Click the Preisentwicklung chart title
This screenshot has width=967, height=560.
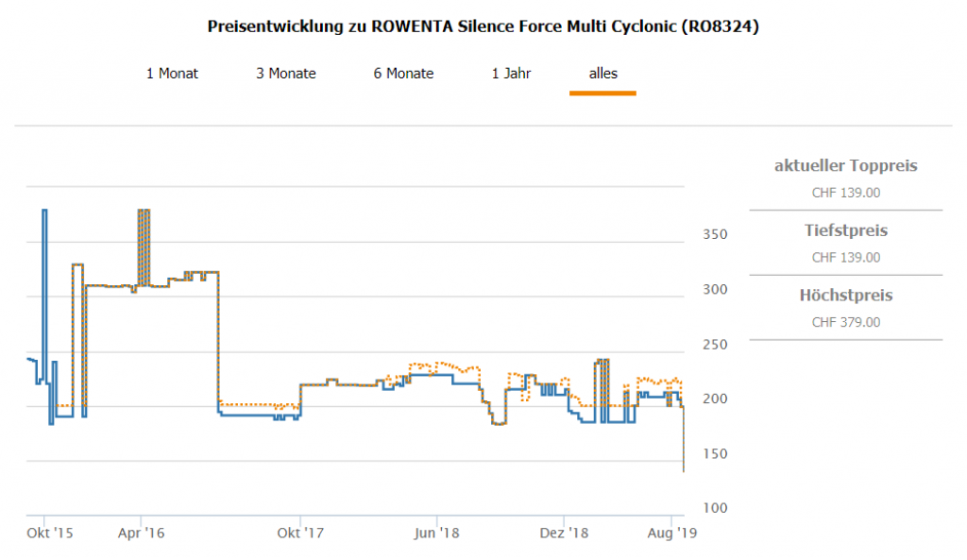pyautogui.click(x=483, y=26)
